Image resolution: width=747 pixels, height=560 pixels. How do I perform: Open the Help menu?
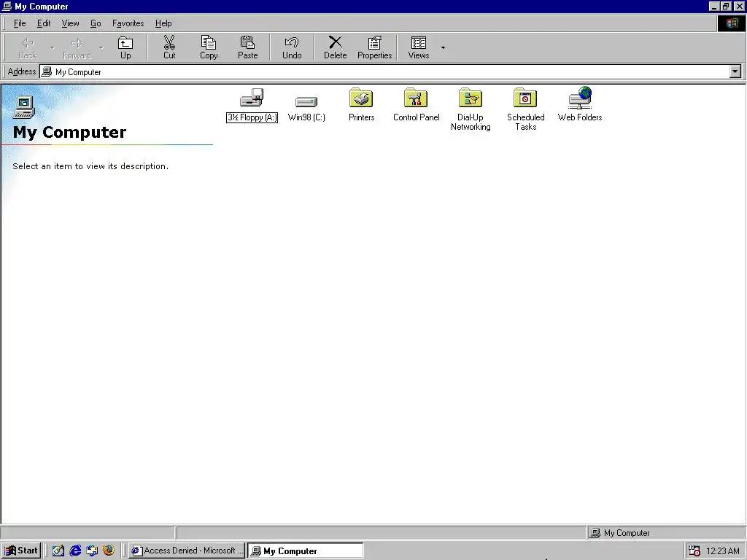[x=163, y=23]
